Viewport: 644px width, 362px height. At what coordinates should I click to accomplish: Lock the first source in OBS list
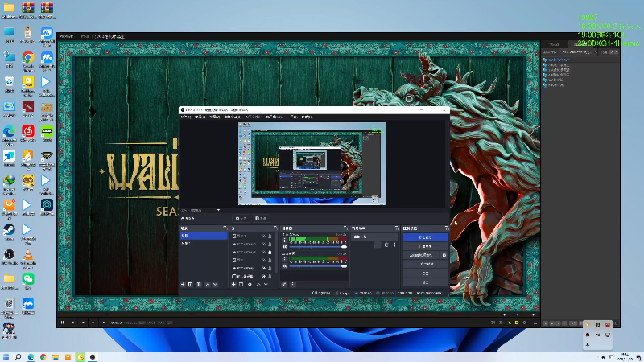(x=270, y=236)
